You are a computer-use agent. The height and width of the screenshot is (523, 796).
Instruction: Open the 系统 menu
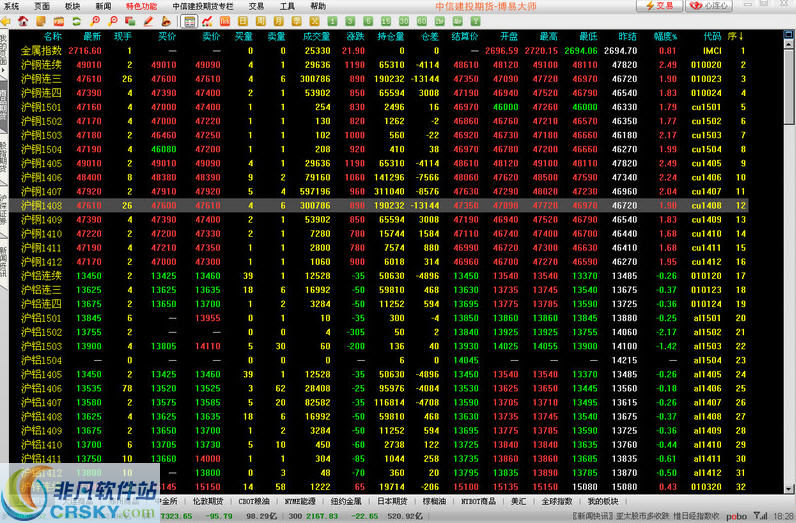[x=11, y=6]
